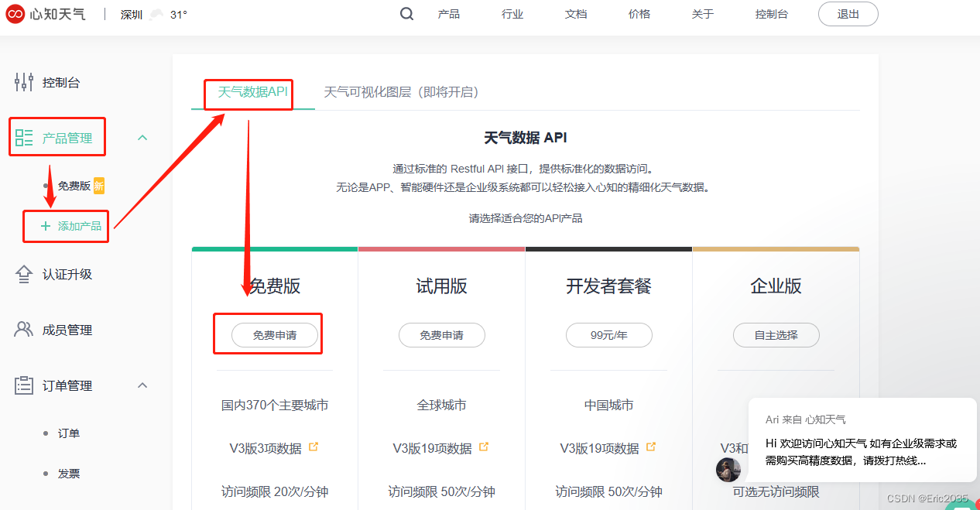Open 免费版 product in sidebar
Image resolution: width=980 pixels, height=510 pixels.
tap(74, 186)
